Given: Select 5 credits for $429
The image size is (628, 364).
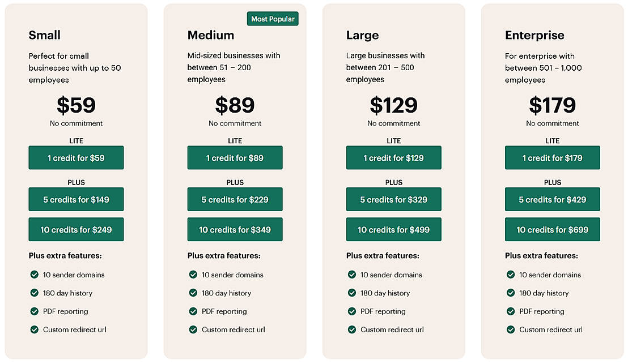Looking at the screenshot, I should point(552,199).
